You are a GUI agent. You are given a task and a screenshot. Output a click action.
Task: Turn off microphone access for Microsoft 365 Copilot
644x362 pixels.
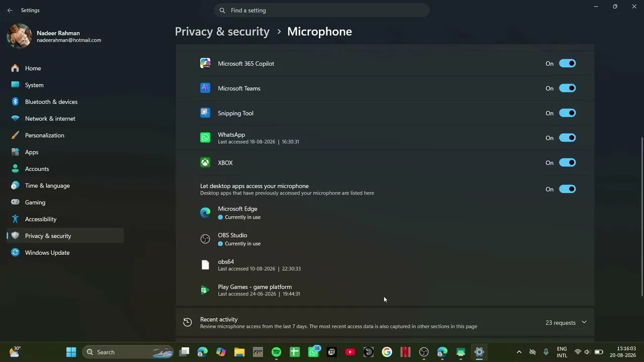coord(567,63)
